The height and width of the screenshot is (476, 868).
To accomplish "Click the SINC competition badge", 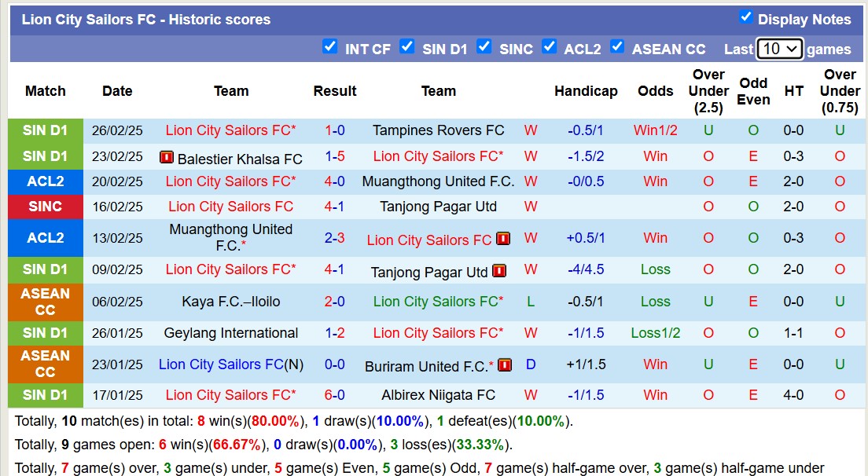I will (x=46, y=207).
